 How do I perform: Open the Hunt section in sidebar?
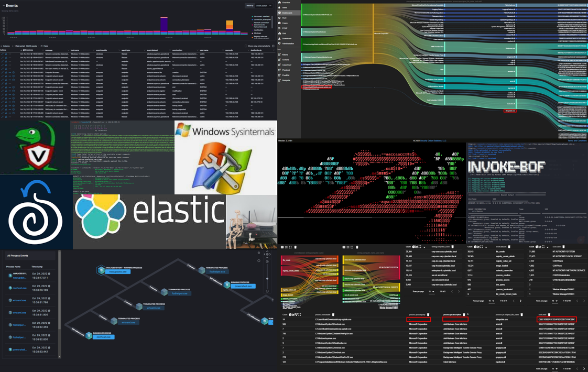(x=285, y=18)
